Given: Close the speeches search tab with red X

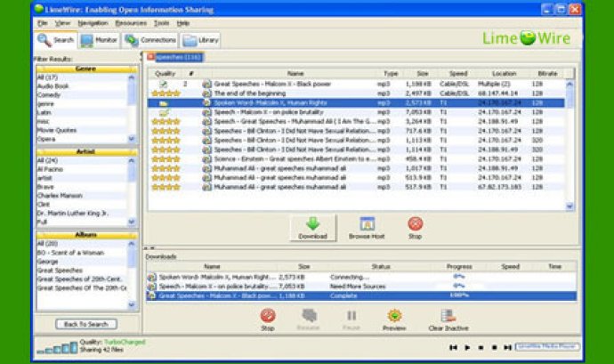Looking at the screenshot, I should click(150, 57).
